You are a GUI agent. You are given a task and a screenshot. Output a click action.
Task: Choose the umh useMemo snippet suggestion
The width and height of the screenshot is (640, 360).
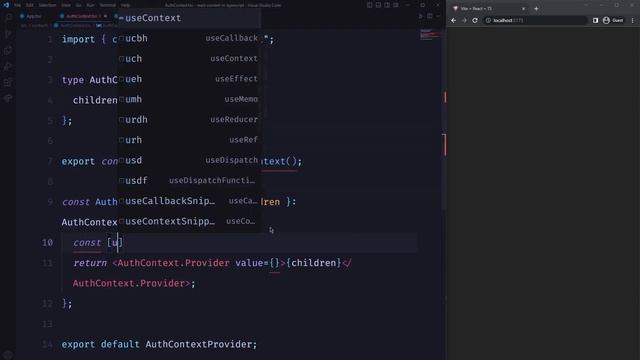(x=189, y=99)
